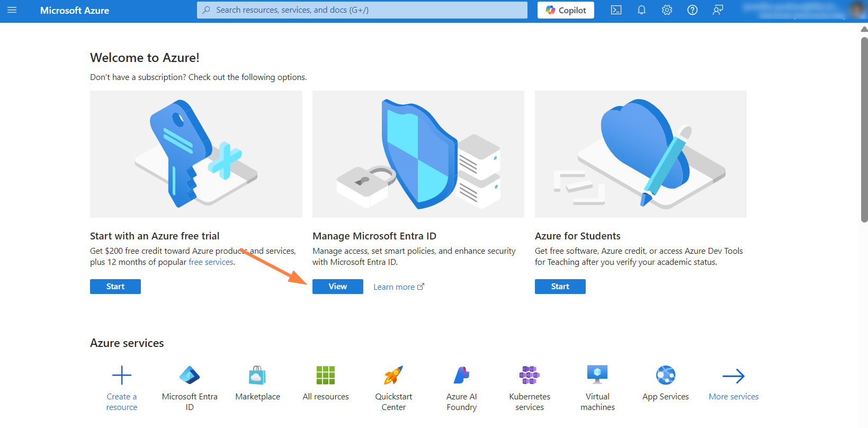This screenshot has height=428, width=868.
Task: Click View under Manage Microsoft Entra ID
Action: point(338,287)
